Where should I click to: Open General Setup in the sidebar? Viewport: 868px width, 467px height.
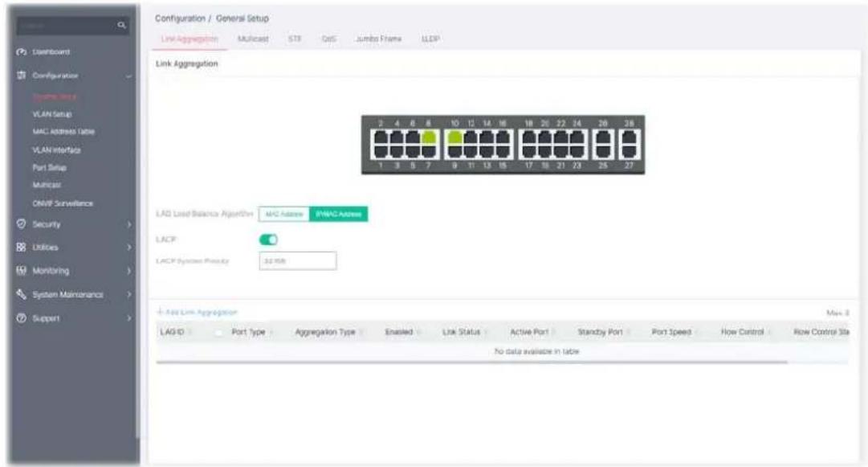point(55,96)
